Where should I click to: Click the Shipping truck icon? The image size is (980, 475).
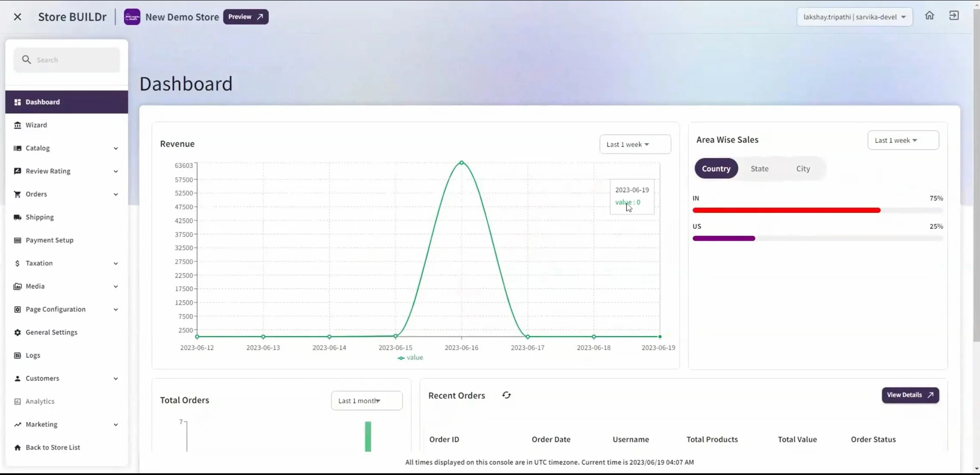click(17, 217)
